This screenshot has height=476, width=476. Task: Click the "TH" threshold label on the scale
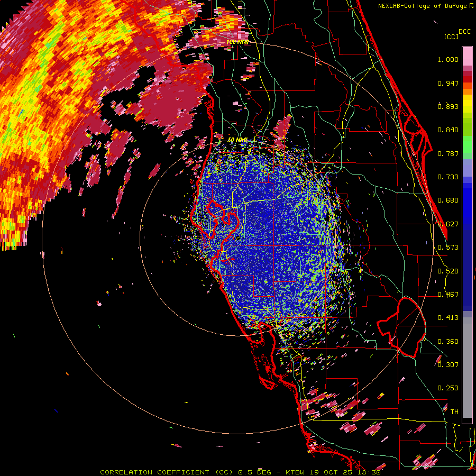[x=454, y=412]
